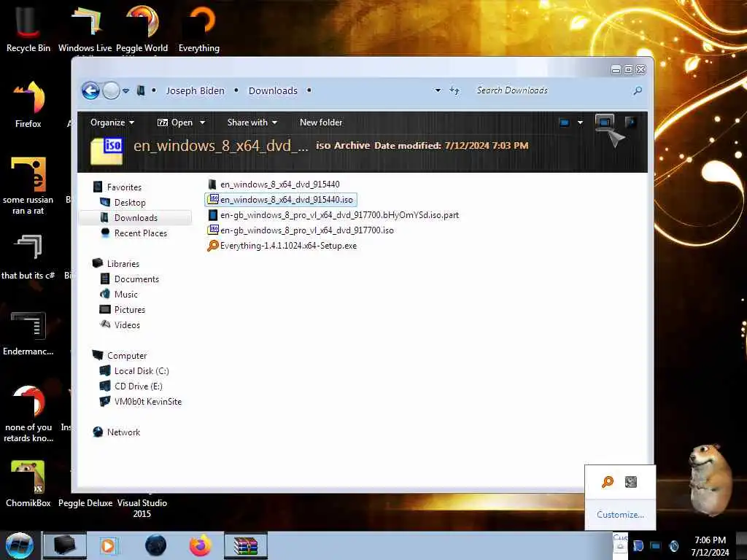747x560 pixels.
Task: Select Documents library
Action: pyautogui.click(x=136, y=279)
